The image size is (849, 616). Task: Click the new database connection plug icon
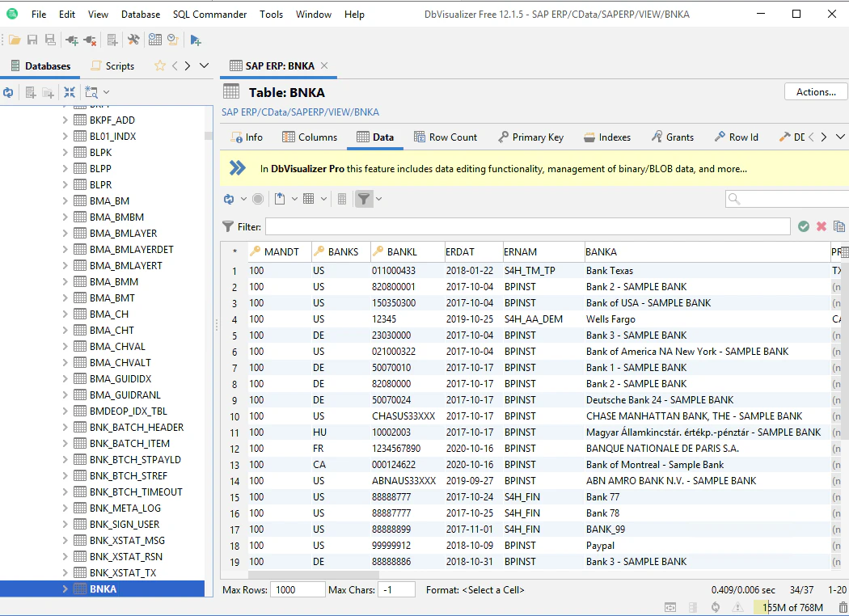coord(71,40)
